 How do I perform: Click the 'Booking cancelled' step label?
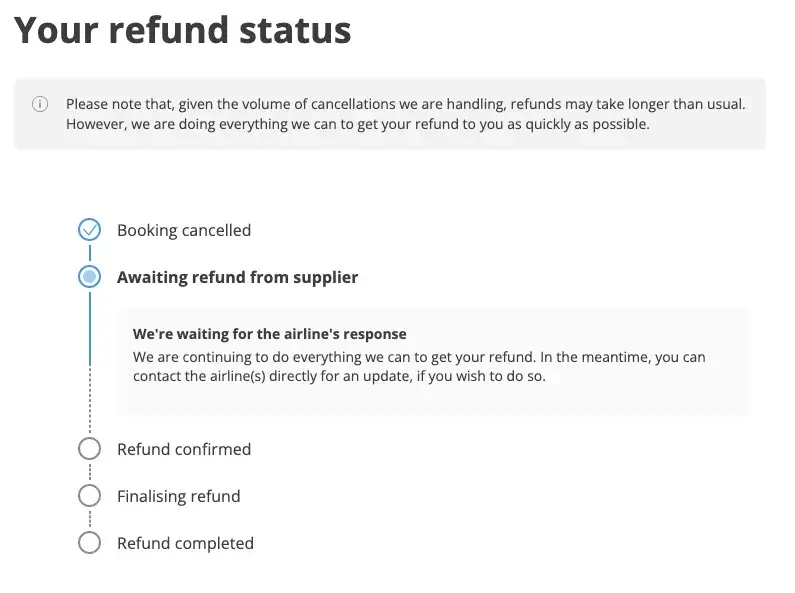(x=184, y=230)
